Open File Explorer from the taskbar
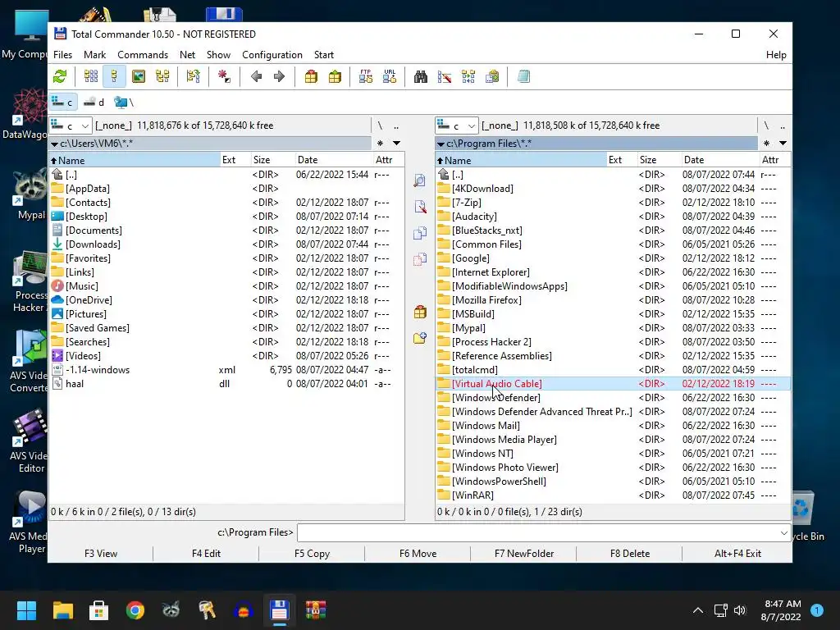Image resolution: width=840 pixels, height=630 pixels. (x=62, y=610)
